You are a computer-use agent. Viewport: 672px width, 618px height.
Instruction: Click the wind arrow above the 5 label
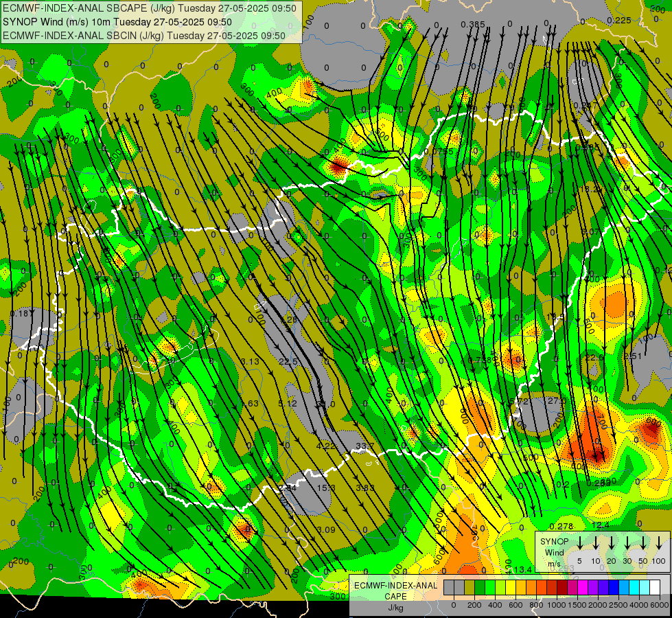point(579,543)
